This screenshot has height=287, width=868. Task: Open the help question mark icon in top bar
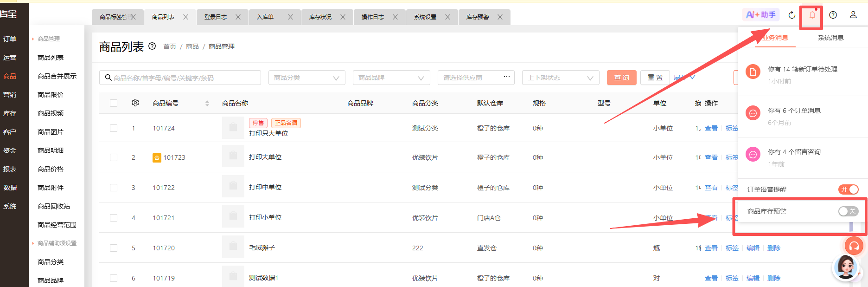tap(833, 15)
